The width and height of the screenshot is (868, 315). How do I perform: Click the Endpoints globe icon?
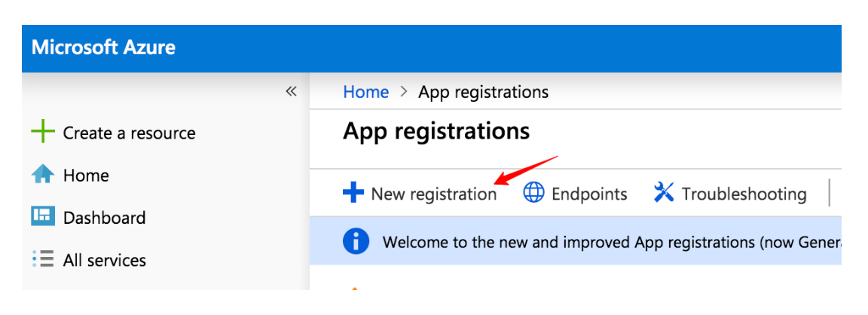[x=533, y=194]
